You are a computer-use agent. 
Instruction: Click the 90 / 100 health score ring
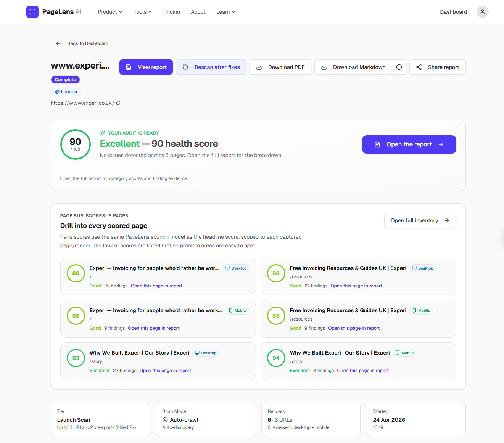point(76,144)
